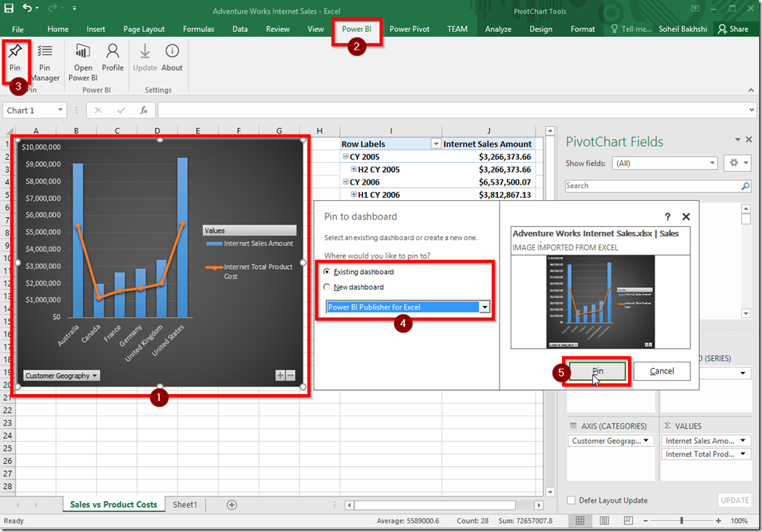Click the search magnifier in PivotChart Fields
762x532 pixels.
coord(745,185)
